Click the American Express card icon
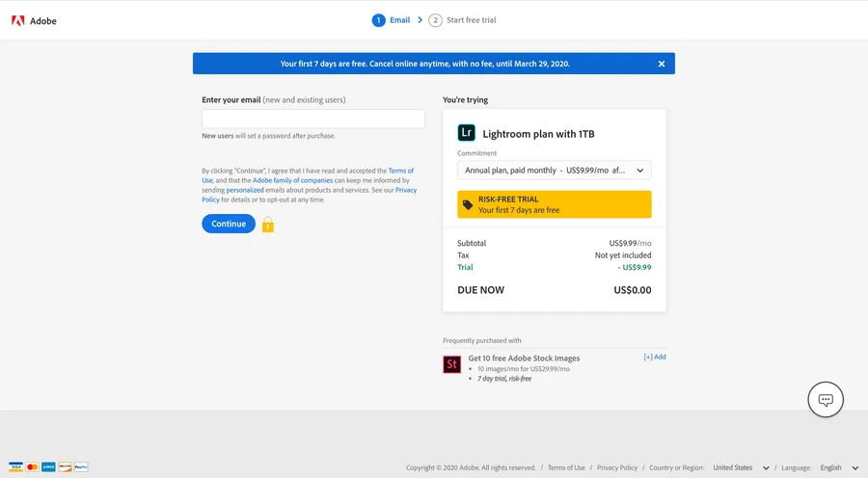 (48, 467)
